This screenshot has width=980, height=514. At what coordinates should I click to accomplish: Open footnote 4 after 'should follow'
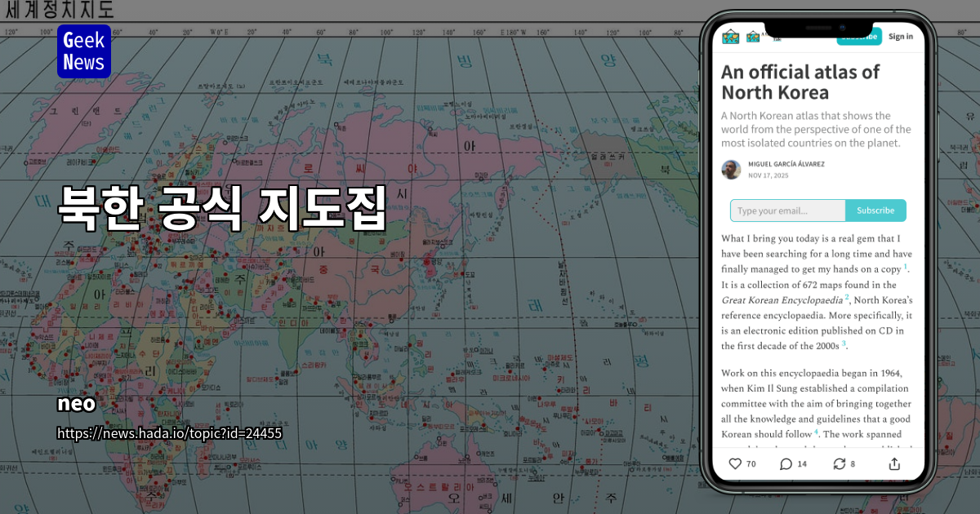point(816,432)
